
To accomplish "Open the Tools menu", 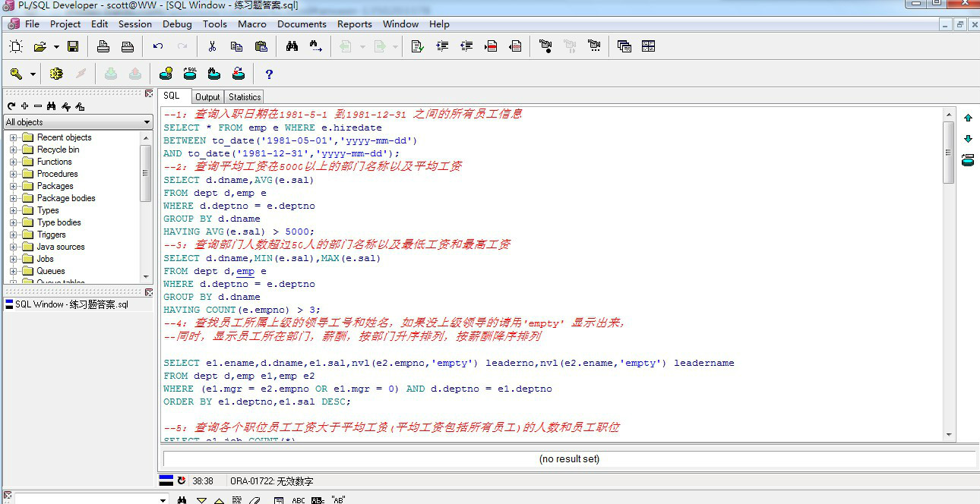I will tap(215, 24).
